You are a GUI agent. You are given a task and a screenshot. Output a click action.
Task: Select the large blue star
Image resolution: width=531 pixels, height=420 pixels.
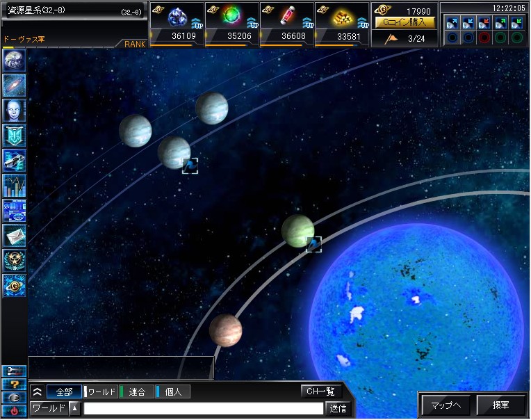click(x=417, y=322)
